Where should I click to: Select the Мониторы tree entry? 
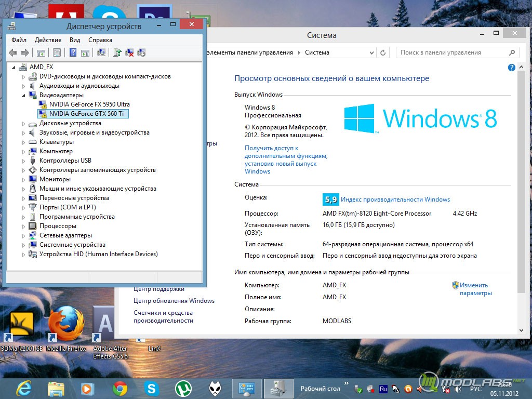click(55, 179)
